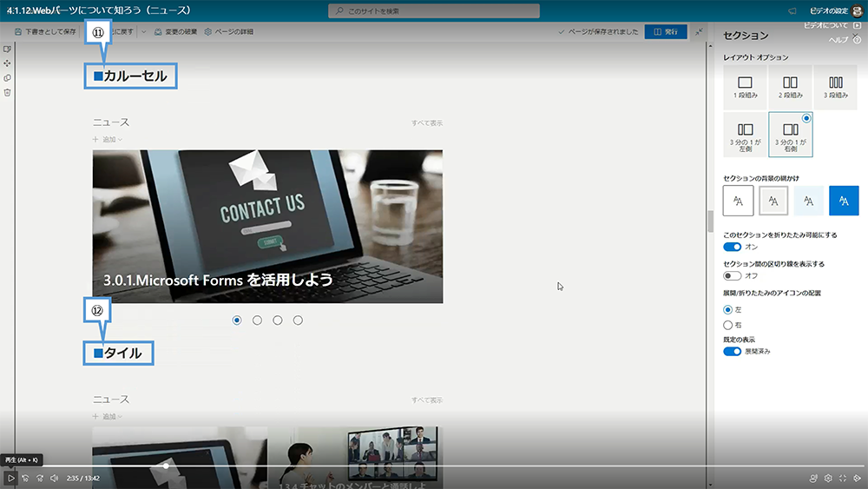Mute the video volume speaker icon
The width and height of the screenshot is (868, 489).
click(54, 478)
